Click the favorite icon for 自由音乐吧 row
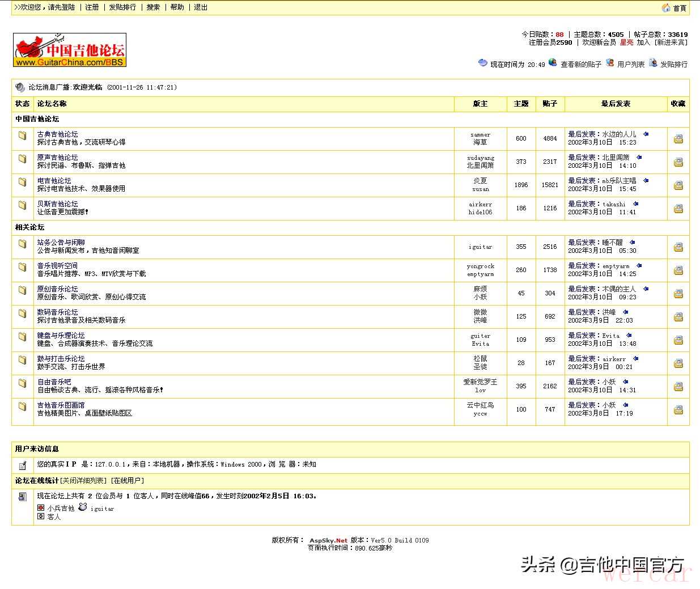Screen dimensions: 700x589 678,387
